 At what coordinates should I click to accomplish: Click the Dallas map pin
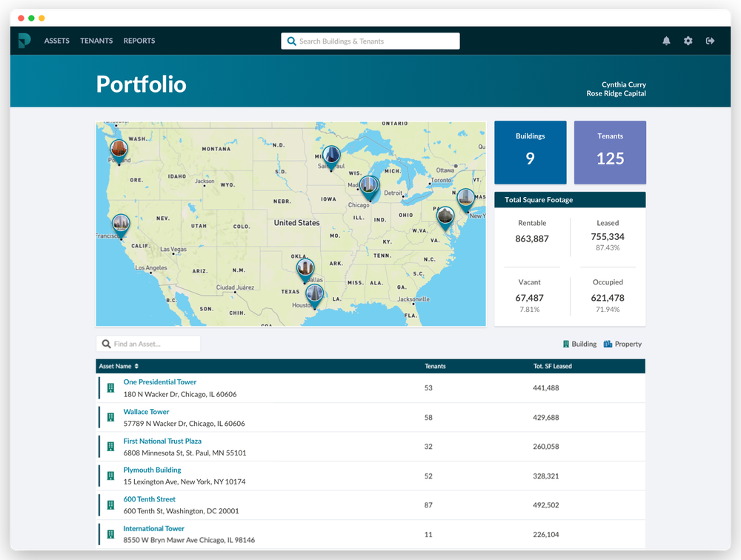pos(305,270)
